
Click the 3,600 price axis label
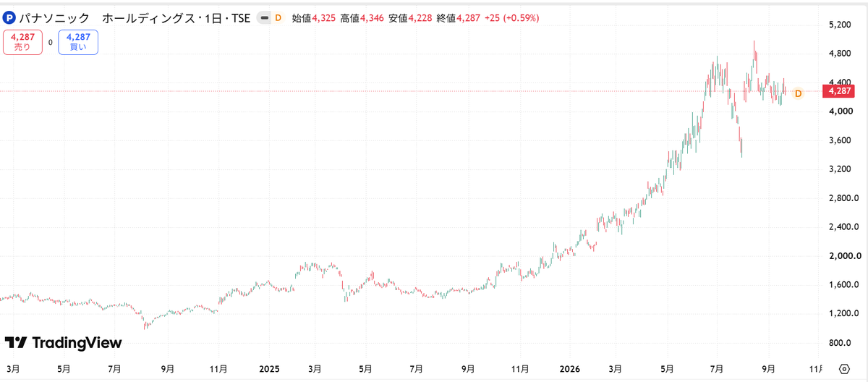(838, 140)
